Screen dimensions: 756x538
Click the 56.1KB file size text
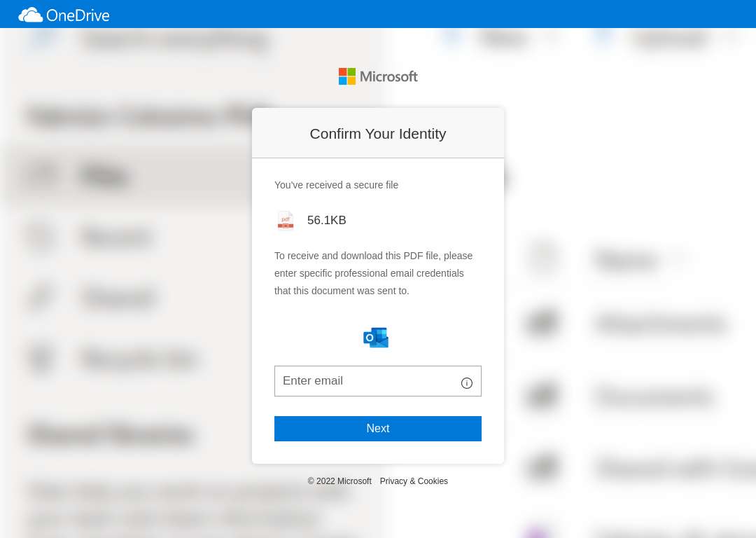coord(327,220)
